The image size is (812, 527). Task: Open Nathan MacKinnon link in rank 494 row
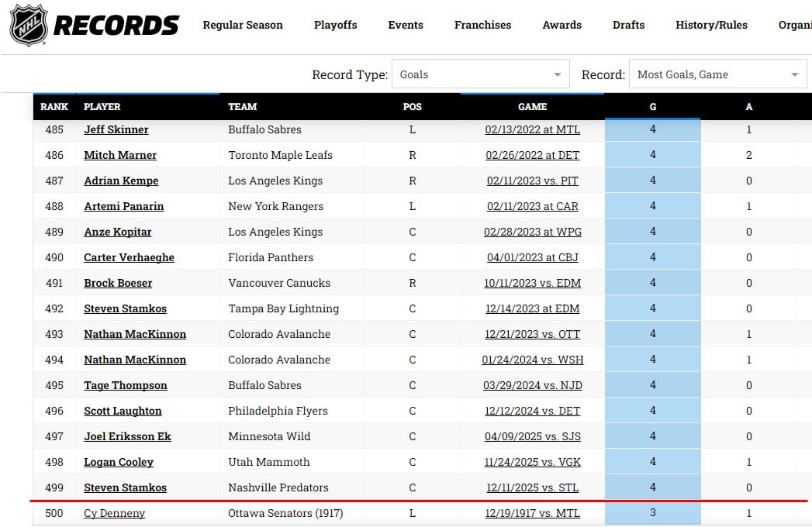pyautogui.click(x=135, y=360)
